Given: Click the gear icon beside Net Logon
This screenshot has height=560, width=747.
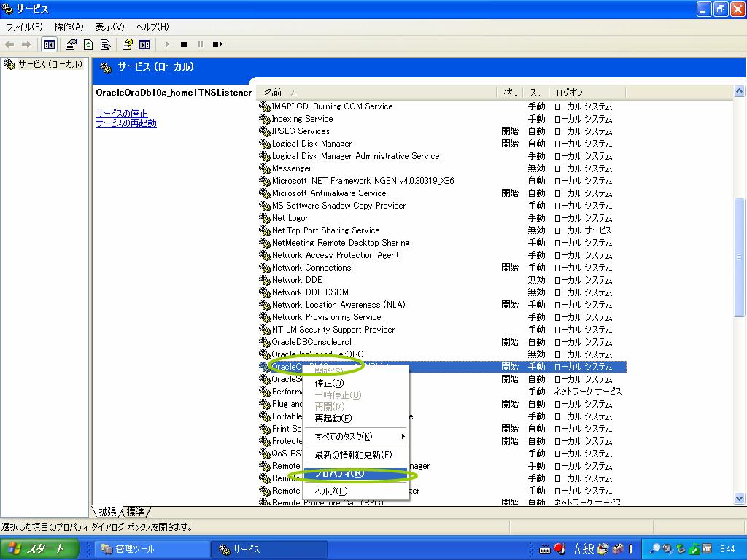Looking at the screenshot, I should point(264,217).
